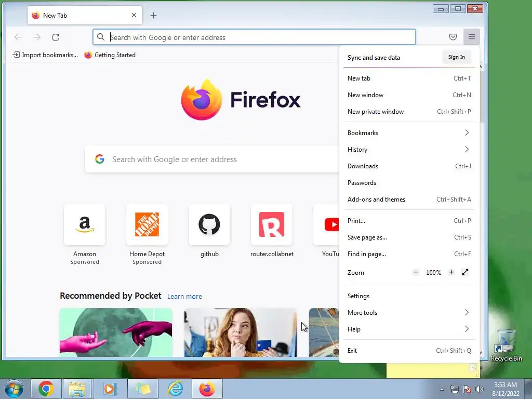The width and height of the screenshot is (532, 399).
Task: Click the New Tab tab label
Action: (55, 15)
